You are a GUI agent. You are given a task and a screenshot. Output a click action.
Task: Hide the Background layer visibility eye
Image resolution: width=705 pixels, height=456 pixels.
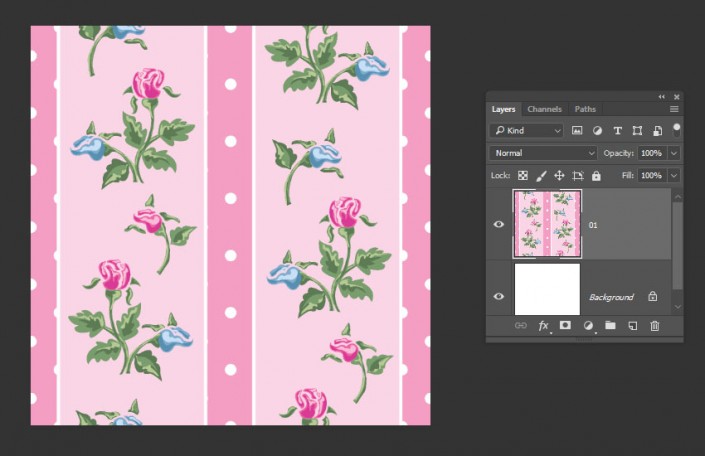pyautogui.click(x=499, y=296)
